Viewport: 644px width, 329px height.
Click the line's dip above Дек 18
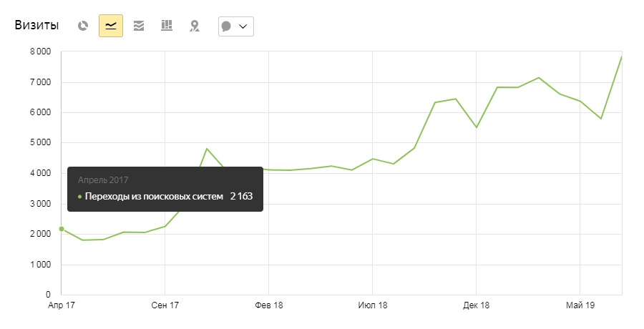coord(476,127)
